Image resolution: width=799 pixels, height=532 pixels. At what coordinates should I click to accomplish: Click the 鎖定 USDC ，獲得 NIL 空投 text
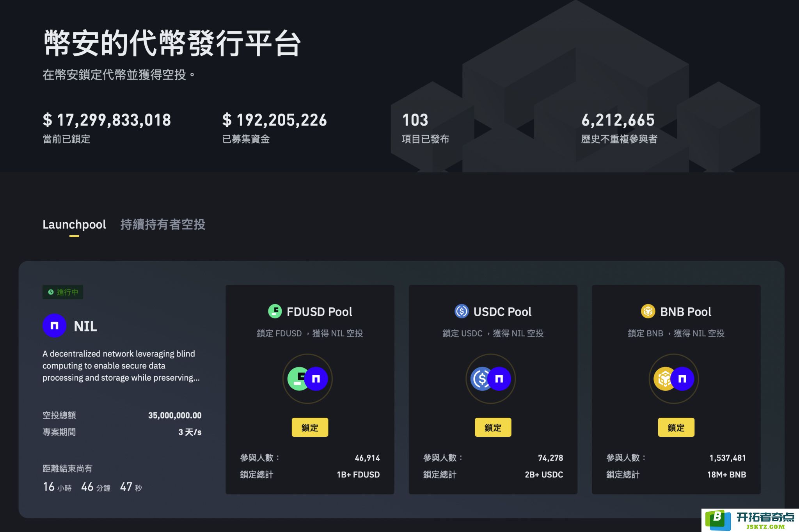[493, 333]
